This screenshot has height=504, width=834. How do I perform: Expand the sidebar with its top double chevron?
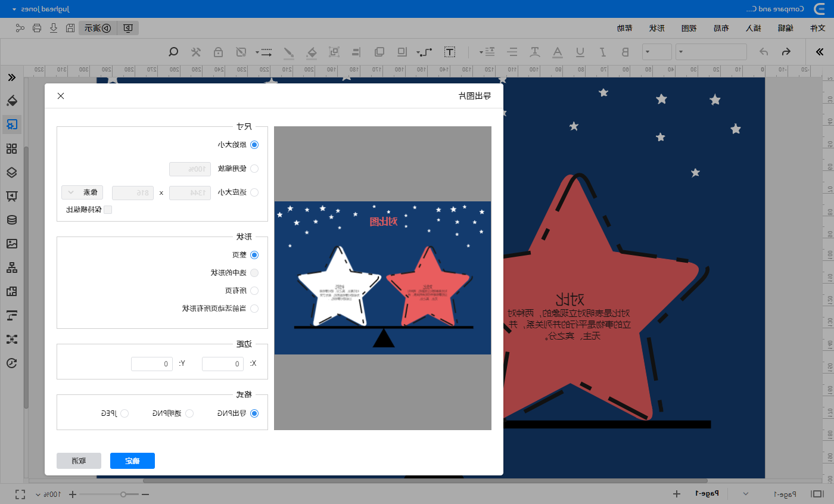coord(12,77)
